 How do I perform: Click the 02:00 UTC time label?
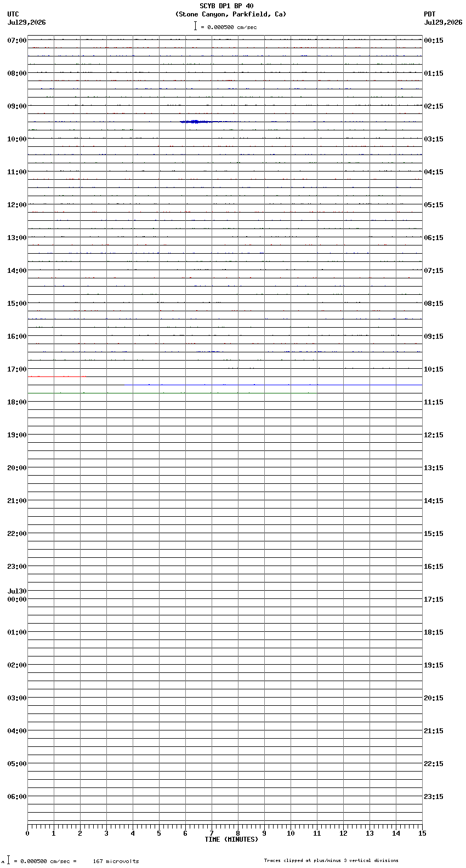click(17, 665)
